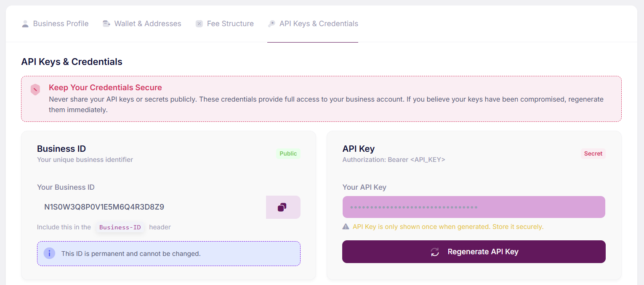Image resolution: width=644 pixels, height=285 pixels.
Task: Click the regenerate arrows icon on the button
Action: click(x=434, y=252)
